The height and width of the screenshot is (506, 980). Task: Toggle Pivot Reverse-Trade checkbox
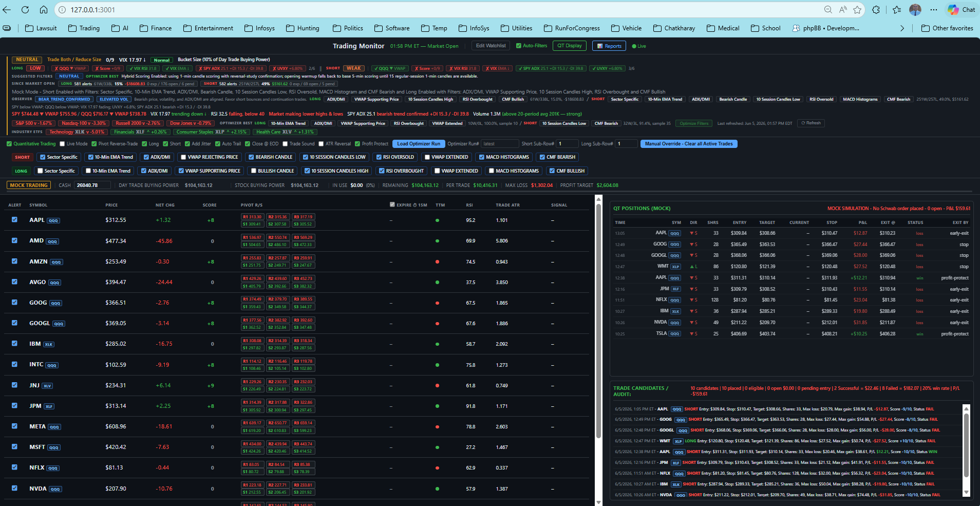[x=94, y=144]
